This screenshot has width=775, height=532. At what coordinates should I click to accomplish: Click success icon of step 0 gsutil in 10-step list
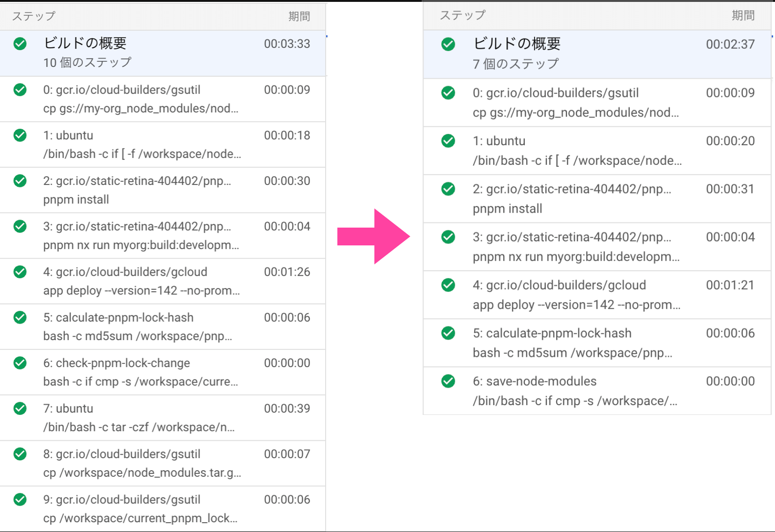[20, 89]
